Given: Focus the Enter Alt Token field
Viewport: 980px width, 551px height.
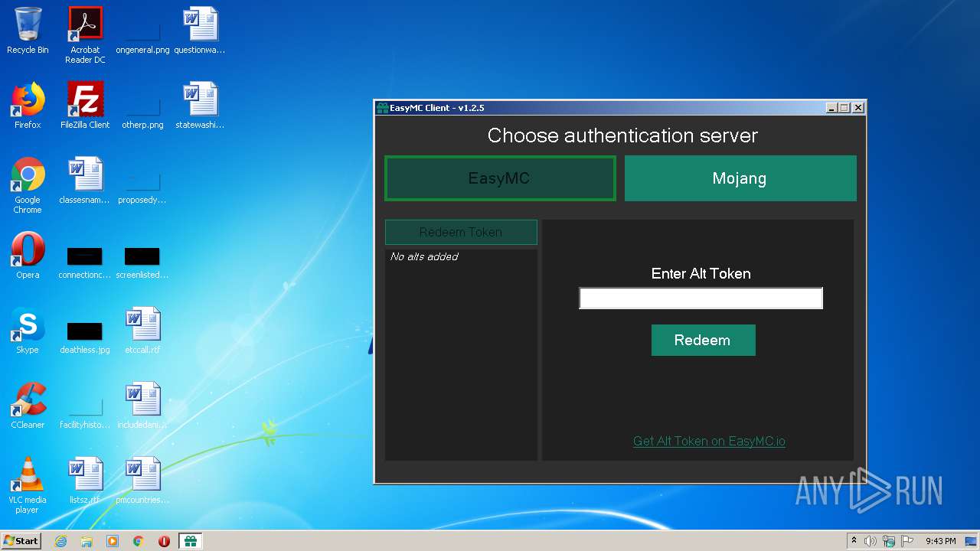Looking at the screenshot, I should point(701,298).
